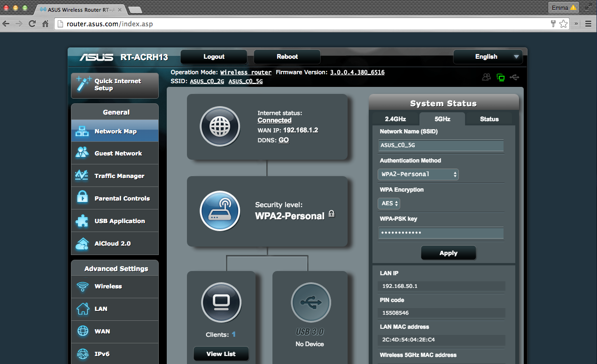Viewport: 597px width, 364px height.
Task: Click the USB 3.0 device icon
Action: pos(310,303)
